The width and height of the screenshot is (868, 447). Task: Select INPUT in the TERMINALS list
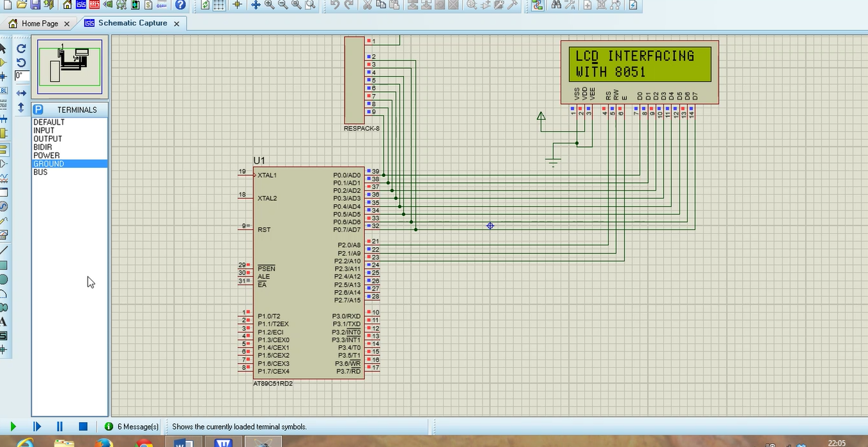point(44,130)
